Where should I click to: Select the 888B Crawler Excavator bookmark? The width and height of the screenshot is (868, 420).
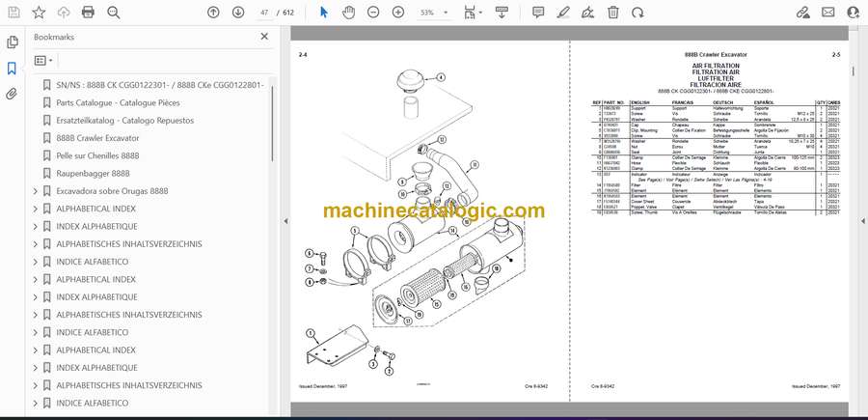[97, 138]
